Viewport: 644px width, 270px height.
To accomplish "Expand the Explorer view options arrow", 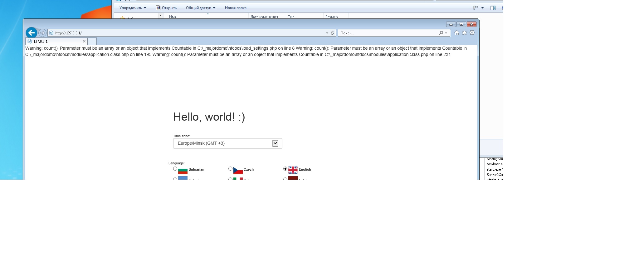I will 482,8.
